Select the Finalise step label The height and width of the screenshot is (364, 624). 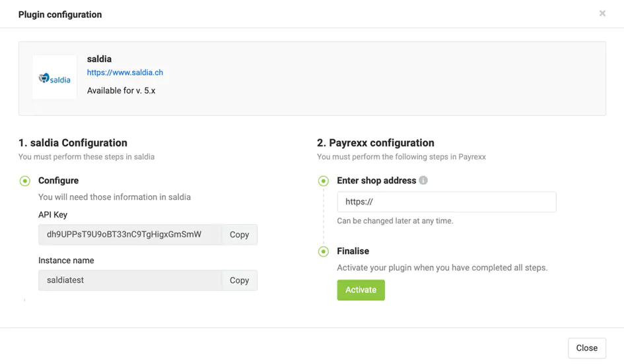[353, 251]
